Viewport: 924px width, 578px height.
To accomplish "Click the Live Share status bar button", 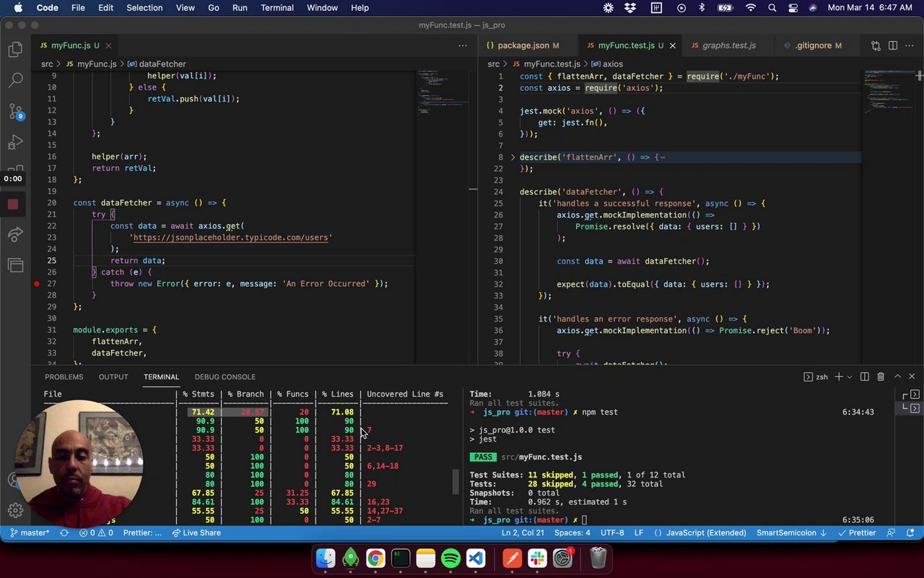I will coord(196,532).
